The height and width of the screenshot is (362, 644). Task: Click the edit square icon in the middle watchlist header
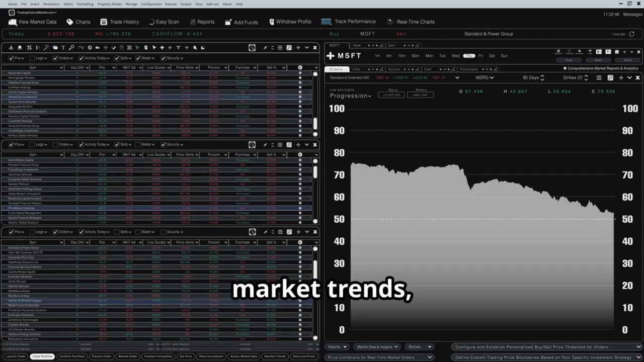(289, 145)
